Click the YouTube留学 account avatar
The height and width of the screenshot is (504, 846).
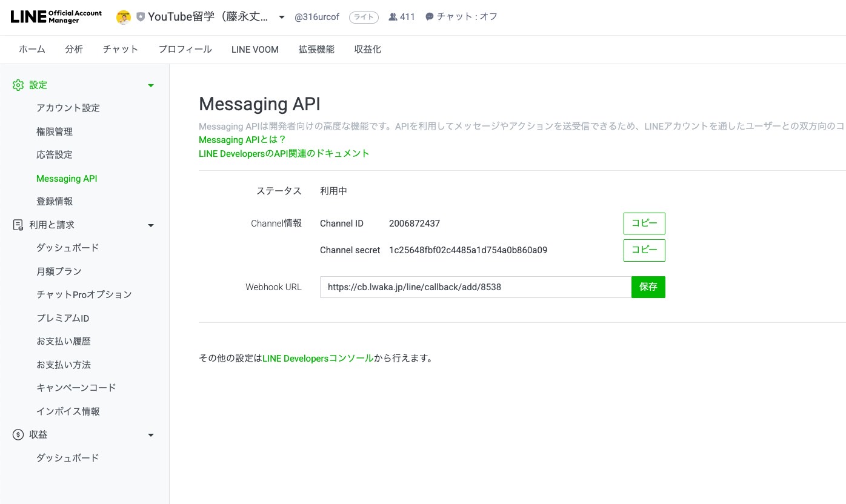(124, 17)
